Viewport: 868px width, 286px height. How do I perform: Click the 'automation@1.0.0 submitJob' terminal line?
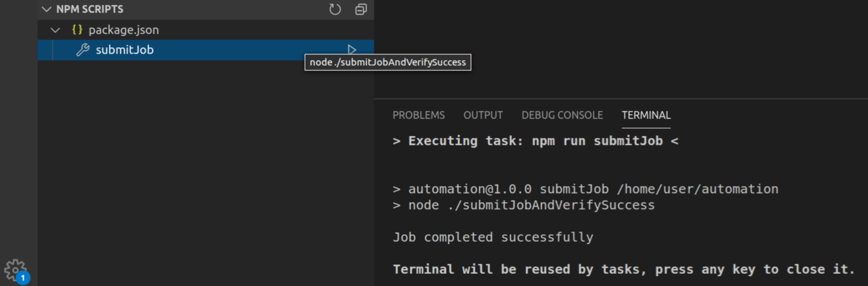point(586,189)
